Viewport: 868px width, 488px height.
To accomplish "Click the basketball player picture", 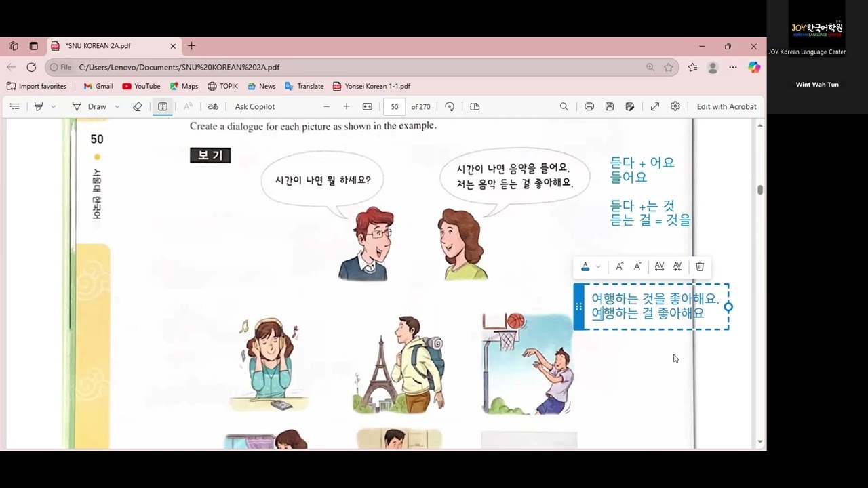I will (528, 364).
